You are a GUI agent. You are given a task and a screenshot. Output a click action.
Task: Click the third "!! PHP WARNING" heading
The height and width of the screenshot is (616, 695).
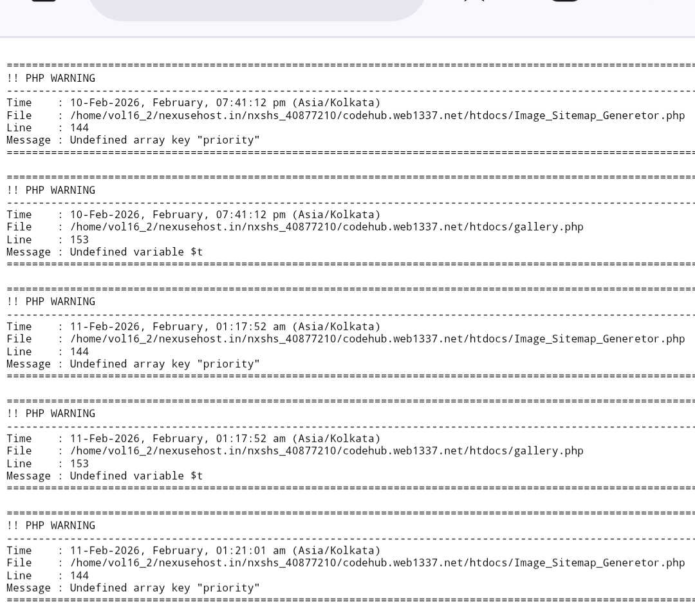(51, 301)
